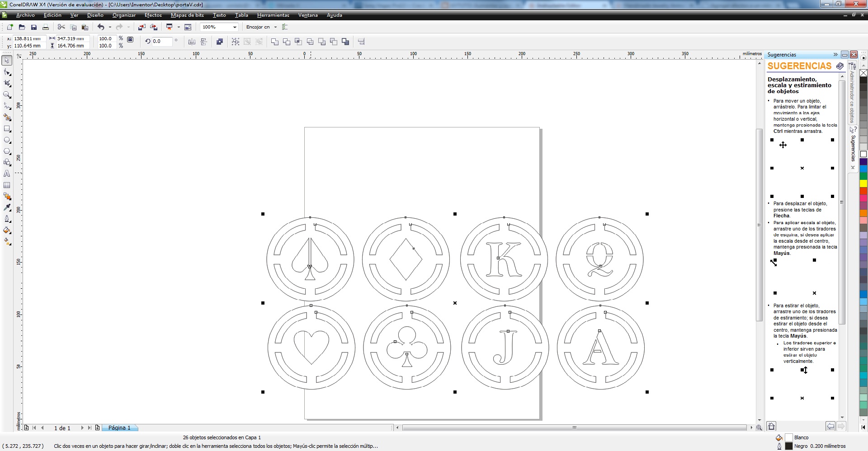The width and height of the screenshot is (868, 451).
Task: Open the options dialog checklist icon
Action: click(285, 27)
